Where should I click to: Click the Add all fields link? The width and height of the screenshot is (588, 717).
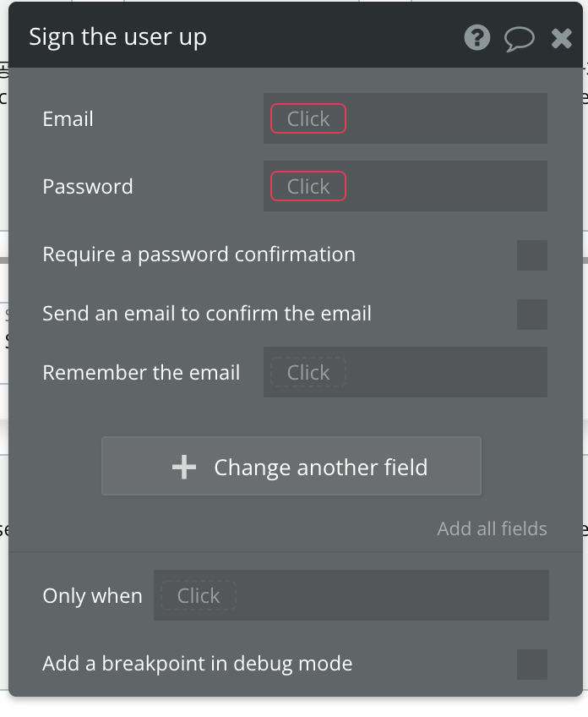[x=492, y=529]
